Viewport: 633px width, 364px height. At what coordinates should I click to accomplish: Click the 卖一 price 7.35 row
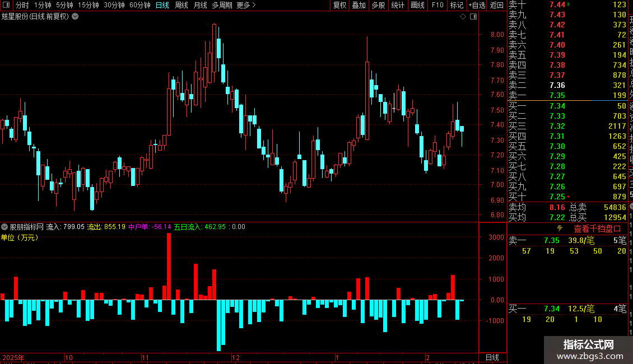[567, 95]
